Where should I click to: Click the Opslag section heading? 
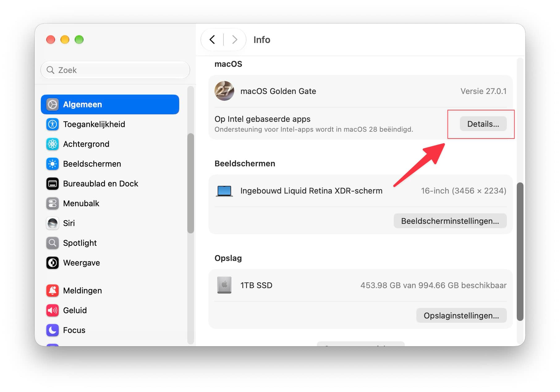tap(228, 258)
